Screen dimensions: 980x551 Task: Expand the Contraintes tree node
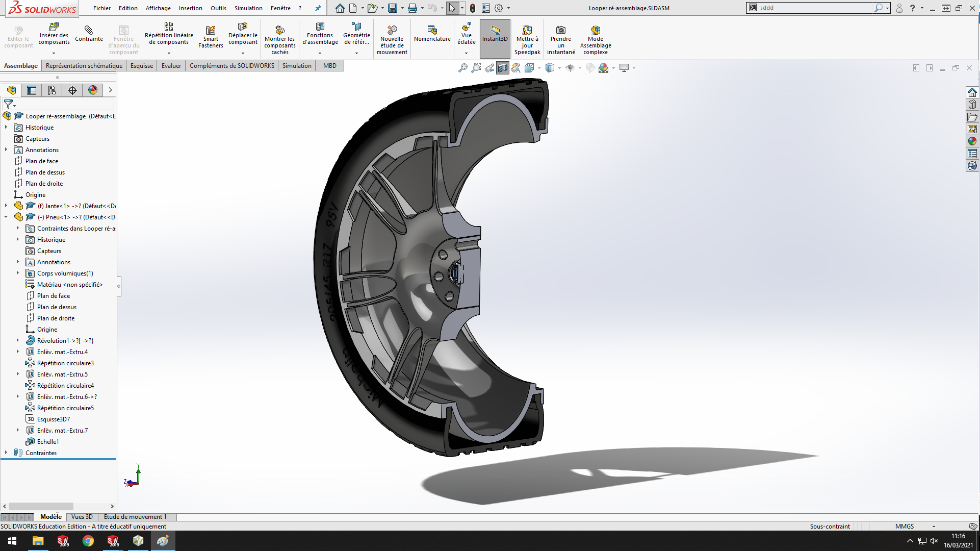pyautogui.click(x=5, y=453)
